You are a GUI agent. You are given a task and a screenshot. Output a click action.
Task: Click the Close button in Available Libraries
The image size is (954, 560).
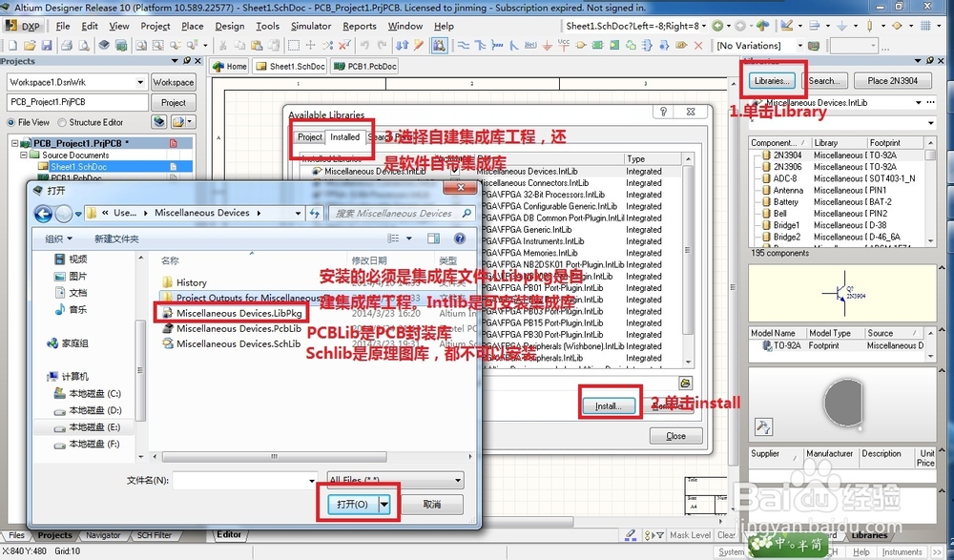(676, 436)
